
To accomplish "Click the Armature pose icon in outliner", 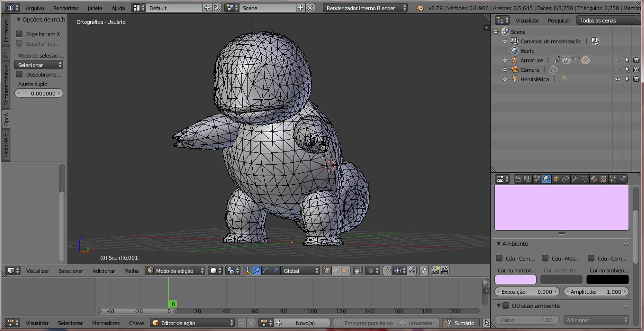I will pos(567,60).
